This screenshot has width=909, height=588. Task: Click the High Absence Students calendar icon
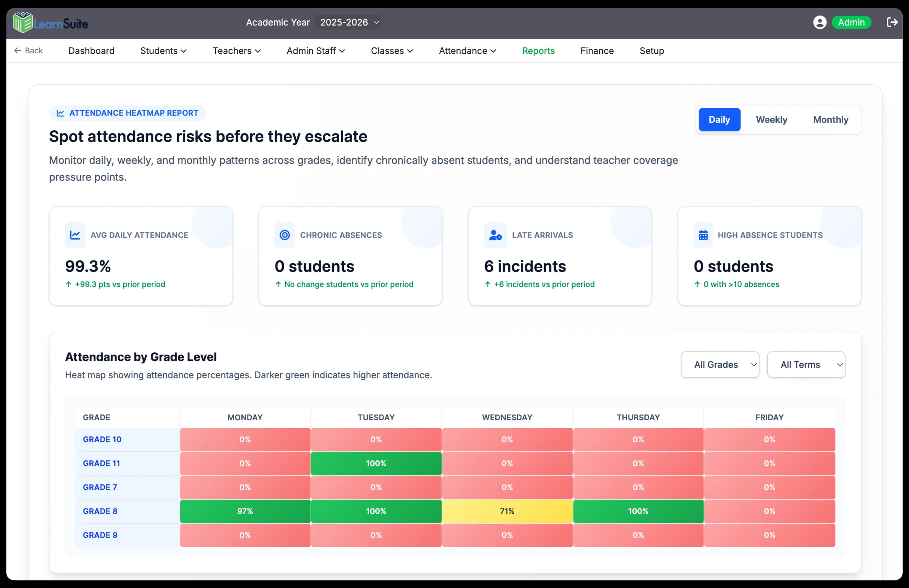coord(703,235)
